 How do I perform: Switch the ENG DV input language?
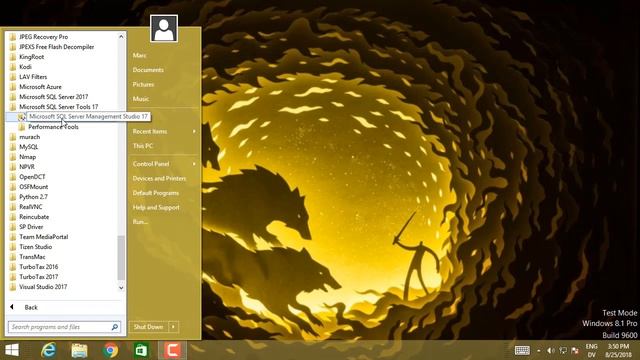(x=591, y=350)
